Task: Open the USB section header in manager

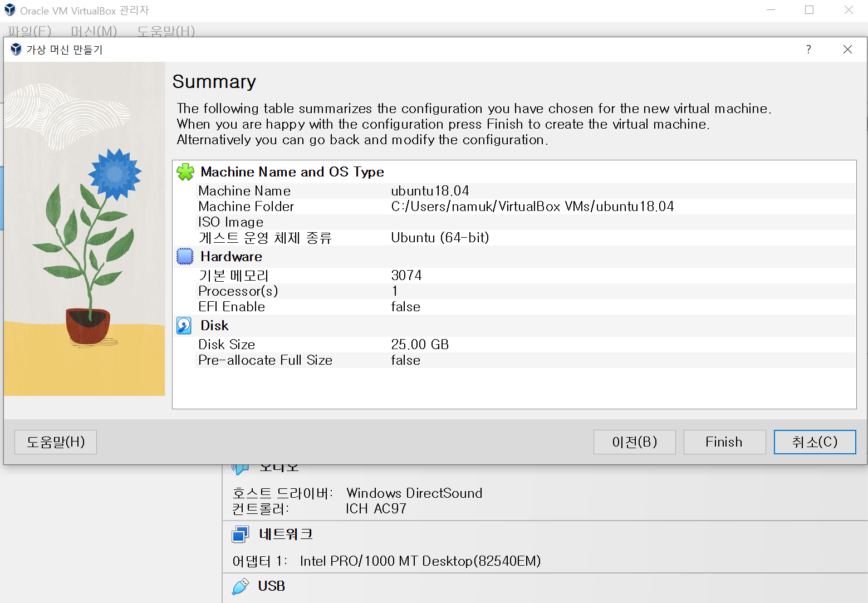Action: click(x=271, y=586)
